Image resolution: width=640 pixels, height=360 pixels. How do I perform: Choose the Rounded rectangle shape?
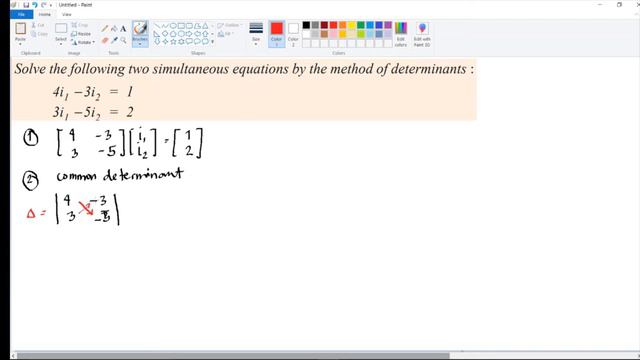tap(189, 26)
